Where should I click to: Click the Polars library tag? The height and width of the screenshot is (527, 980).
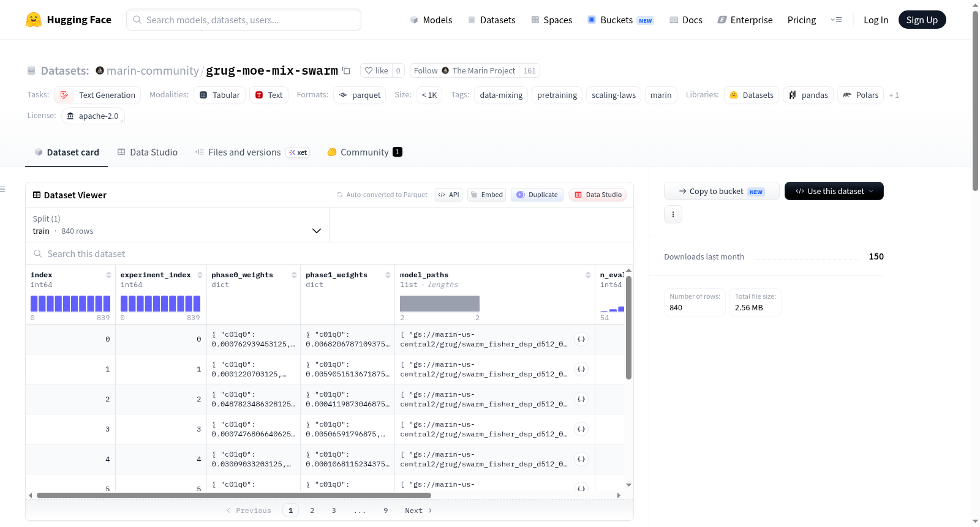(861, 95)
